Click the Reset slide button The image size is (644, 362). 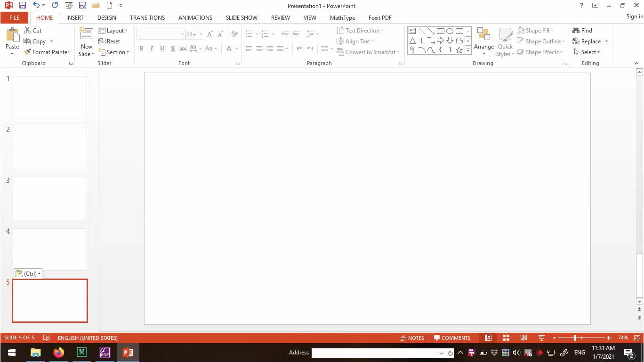pos(110,41)
